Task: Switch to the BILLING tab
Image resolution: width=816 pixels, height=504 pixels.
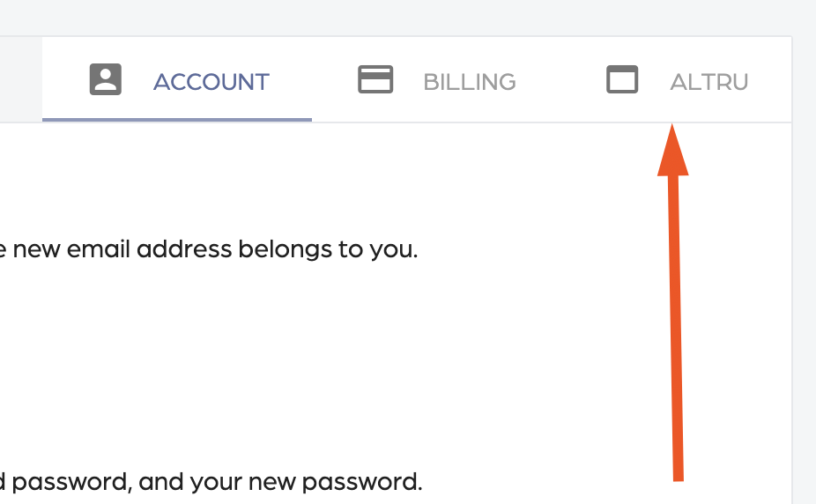Action: (x=470, y=82)
